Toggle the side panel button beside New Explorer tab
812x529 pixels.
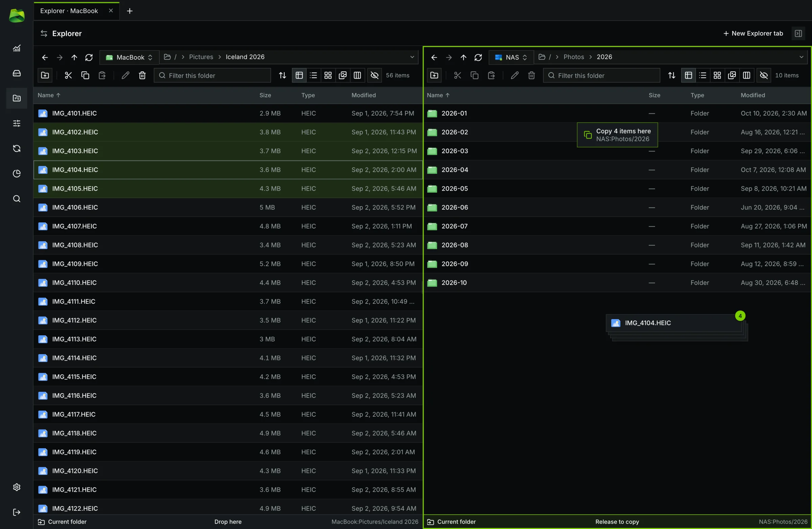(x=798, y=33)
